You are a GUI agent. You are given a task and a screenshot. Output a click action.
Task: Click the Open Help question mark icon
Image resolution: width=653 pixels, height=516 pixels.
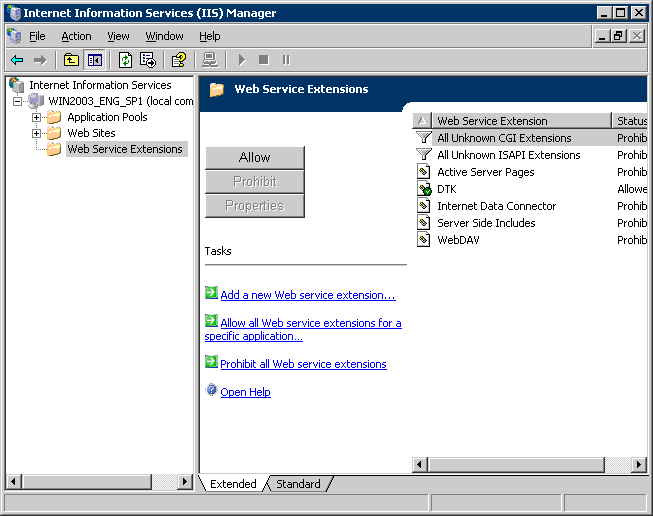[x=211, y=391]
